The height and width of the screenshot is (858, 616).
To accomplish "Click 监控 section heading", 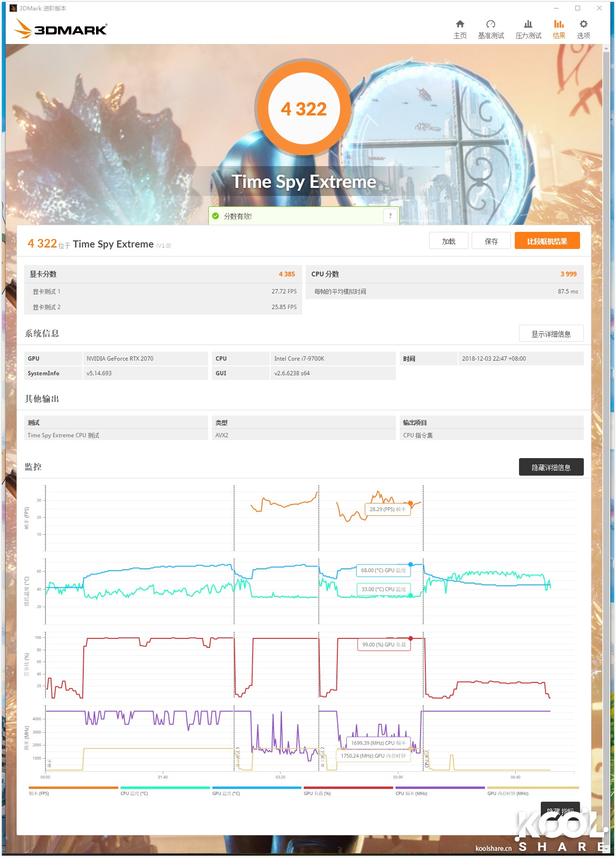I will 33,467.
